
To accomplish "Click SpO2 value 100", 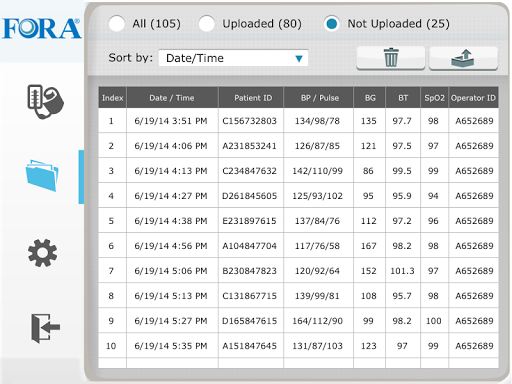I will 434,321.
